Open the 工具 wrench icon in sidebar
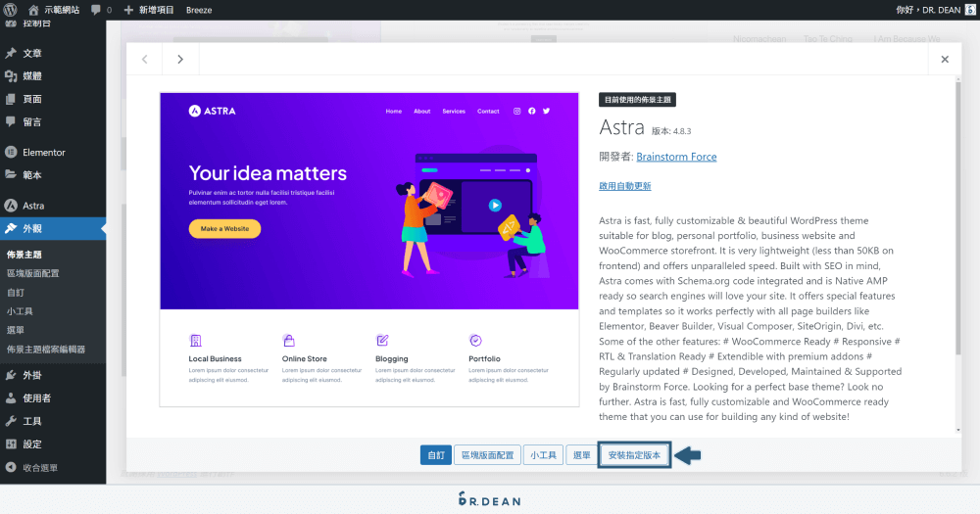Image resolution: width=980 pixels, height=514 pixels. click(11, 421)
